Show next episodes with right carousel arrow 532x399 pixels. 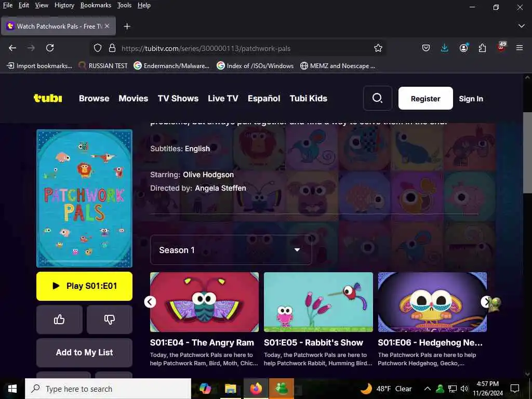486,302
